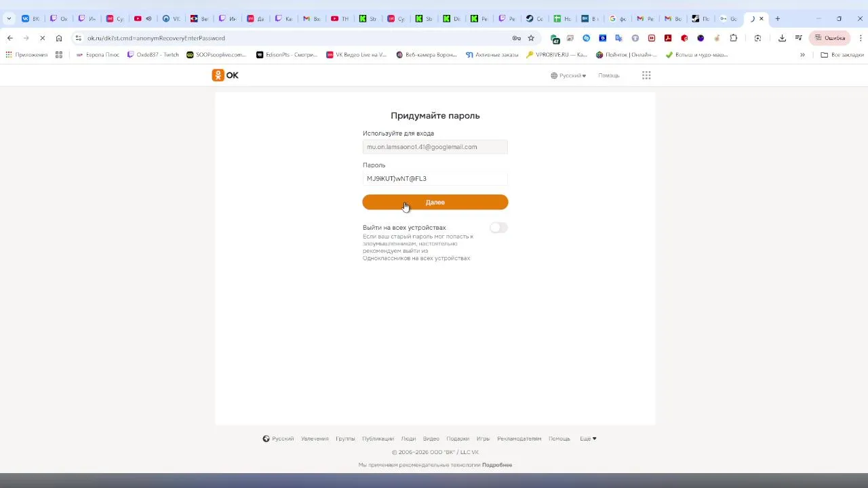
Task: Open VK Видео Live bookmark
Action: click(x=357, y=54)
